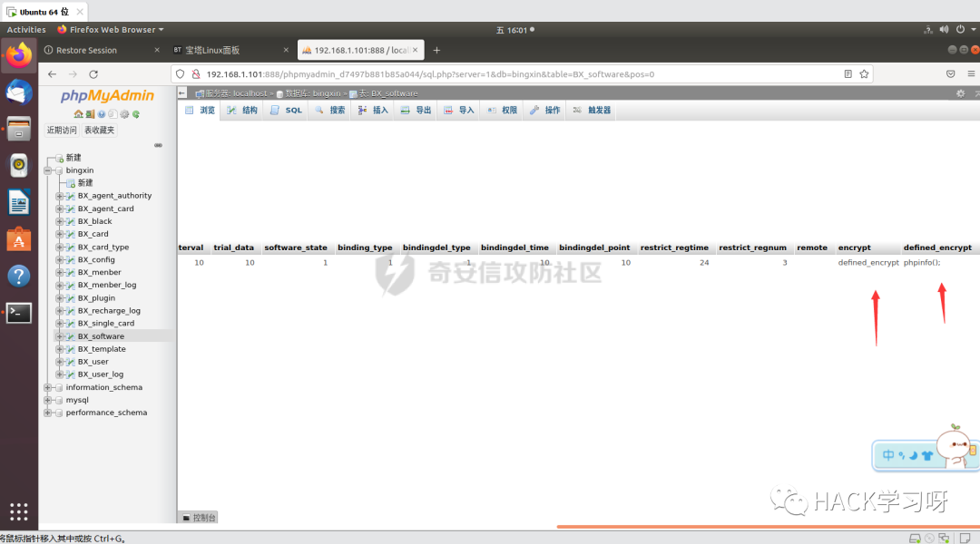Open the 结构 (Structure) tab
This screenshot has height=544, width=980.
point(242,110)
